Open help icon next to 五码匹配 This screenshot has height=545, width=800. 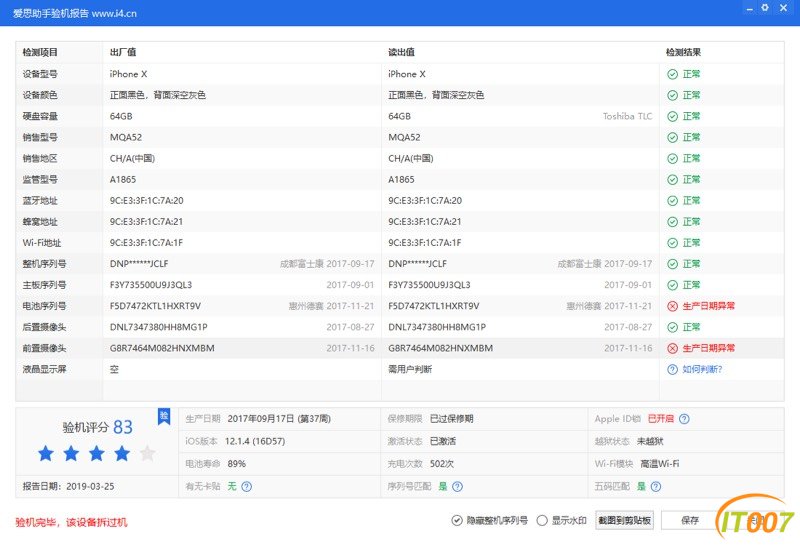click(x=656, y=486)
